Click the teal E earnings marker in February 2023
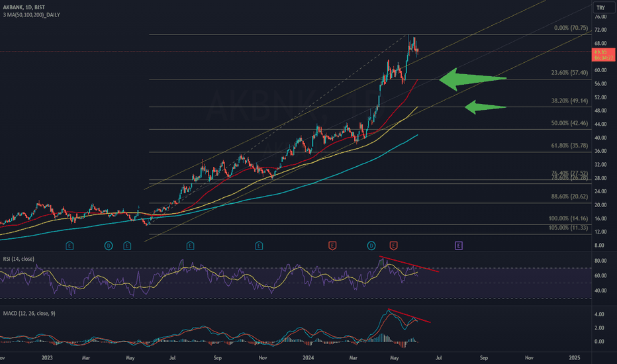Image resolution: width=617 pixels, height=364 pixels. tap(70, 246)
